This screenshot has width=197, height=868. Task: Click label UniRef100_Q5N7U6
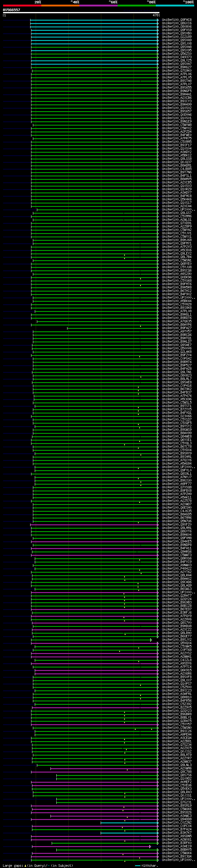(x=177, y=521)
